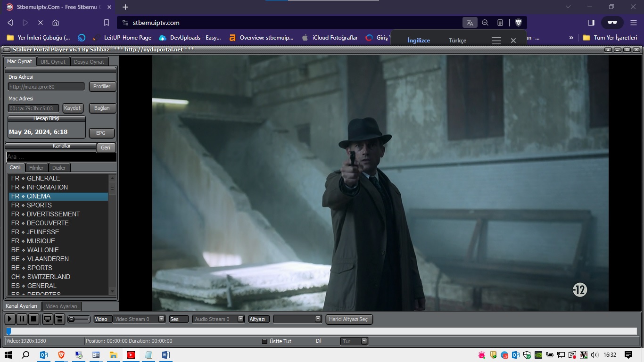Choose Türkçe in the translate popup
The height and width of the screenshot is (362, 644).
pos(457,41)
